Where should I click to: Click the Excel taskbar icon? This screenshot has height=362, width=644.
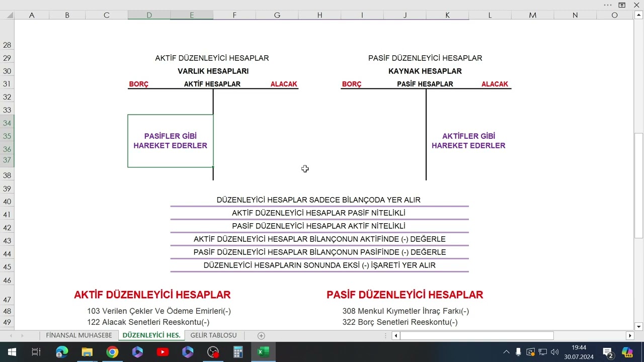[x=263, y=352]
